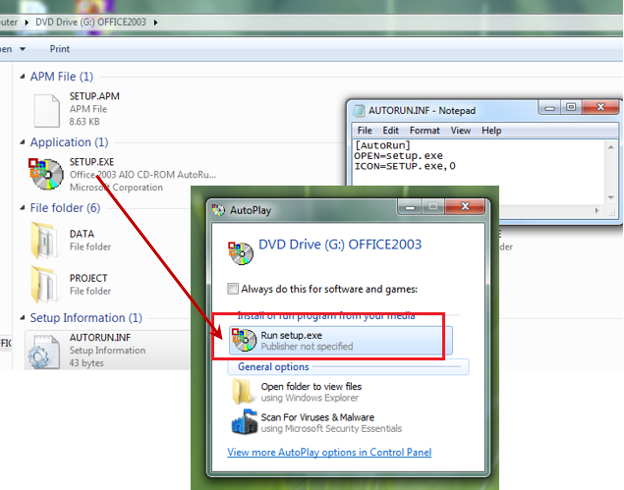
Task: Select the AUTORUN.INF gear file icon
Action: 44,352
